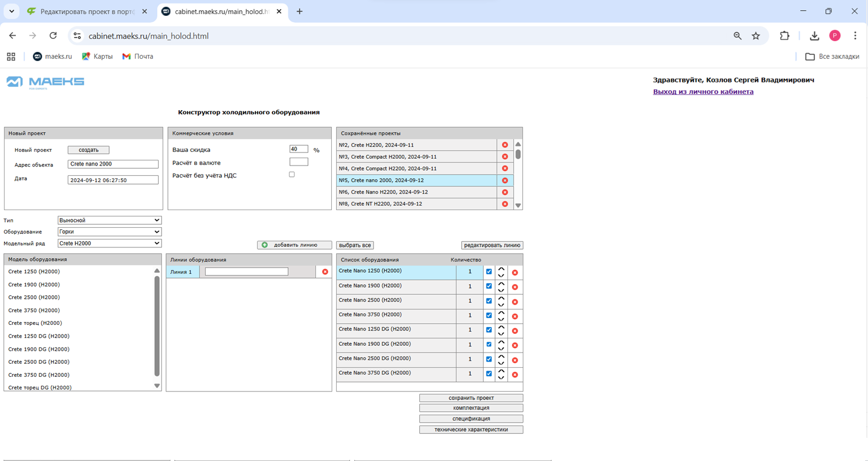Bookmark this page with the star icon
868x461 pixels.
point(756,36)
